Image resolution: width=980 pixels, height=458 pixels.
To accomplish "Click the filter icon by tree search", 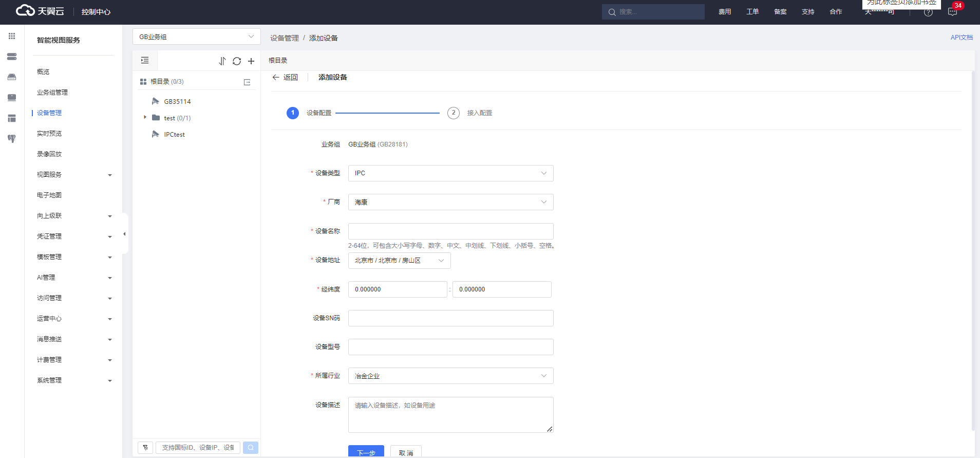I will (145, 448).
